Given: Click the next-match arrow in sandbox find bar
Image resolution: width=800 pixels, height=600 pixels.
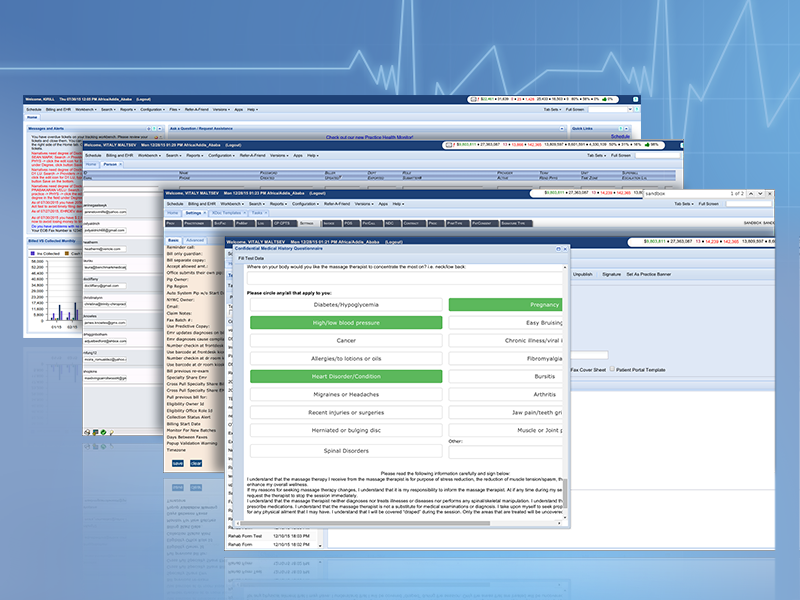Looking at the screenshot, I should [760, 194].
